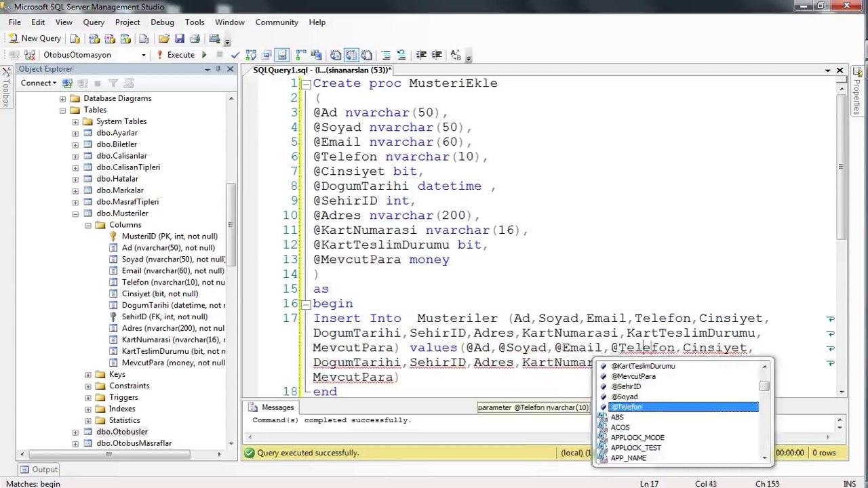
Task: Open the Open File folder icon
Action: tap(164, 39)
